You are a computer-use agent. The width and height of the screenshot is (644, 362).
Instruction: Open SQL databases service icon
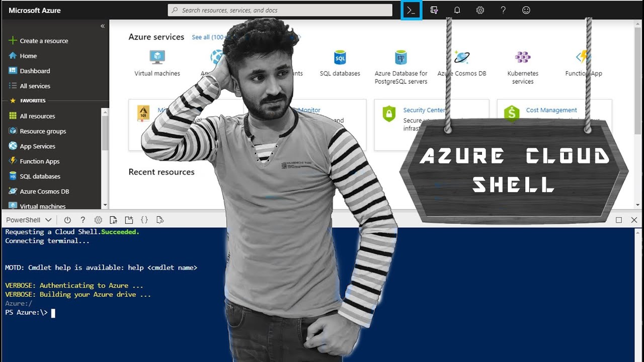(x=340, y=57)
